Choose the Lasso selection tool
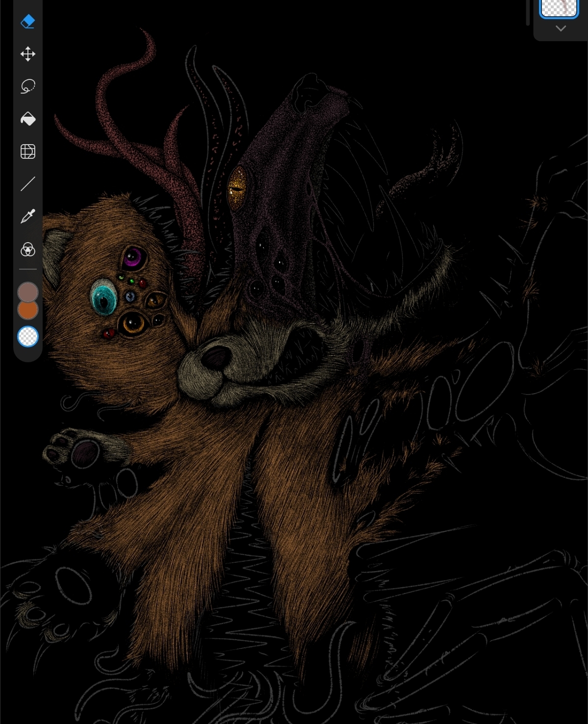 (x=28, y=86)
